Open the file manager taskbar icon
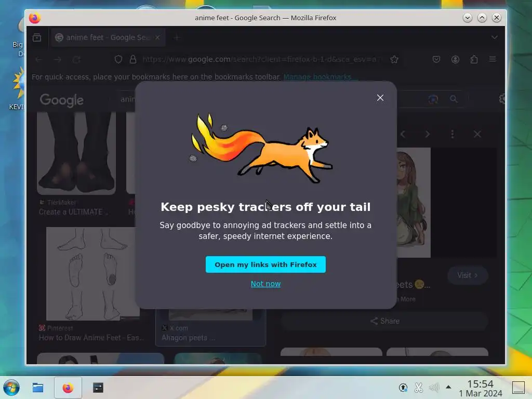This screenshot has height=399, width=532. (37, 388)
